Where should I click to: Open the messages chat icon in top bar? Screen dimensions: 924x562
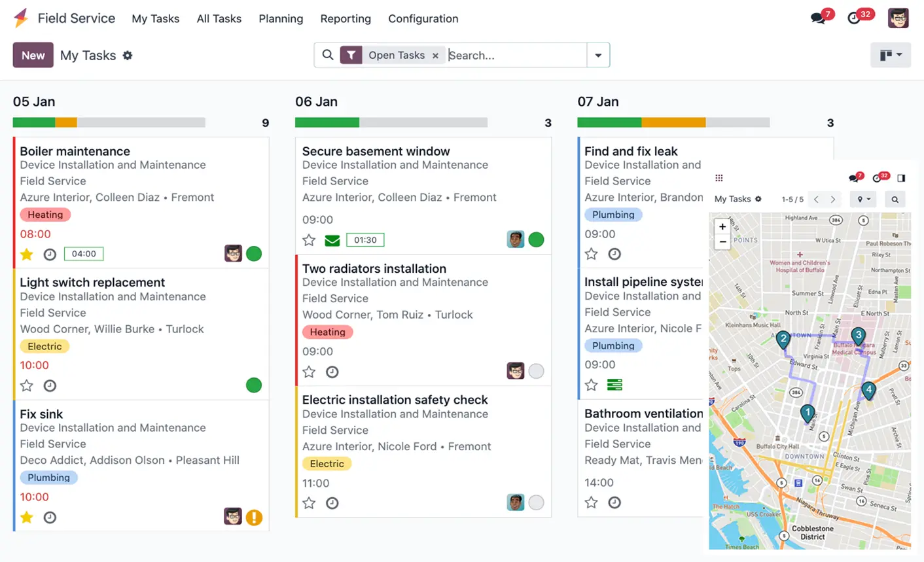click(x=818, y=18)
